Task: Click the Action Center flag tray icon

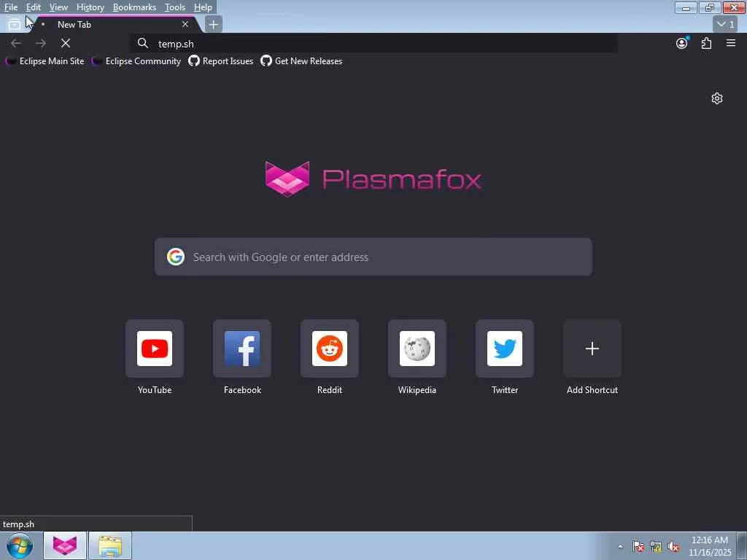Action: (638, 546)
